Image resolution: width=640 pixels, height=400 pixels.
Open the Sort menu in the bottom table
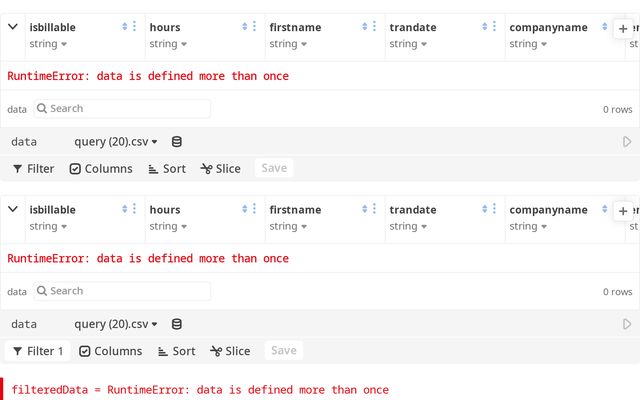(x=176, y=351)
